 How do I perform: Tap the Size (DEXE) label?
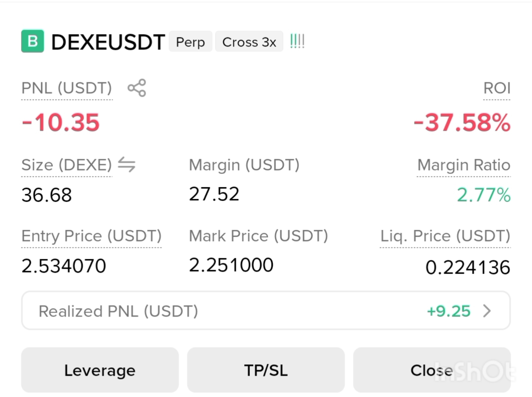tap(67, 165)
